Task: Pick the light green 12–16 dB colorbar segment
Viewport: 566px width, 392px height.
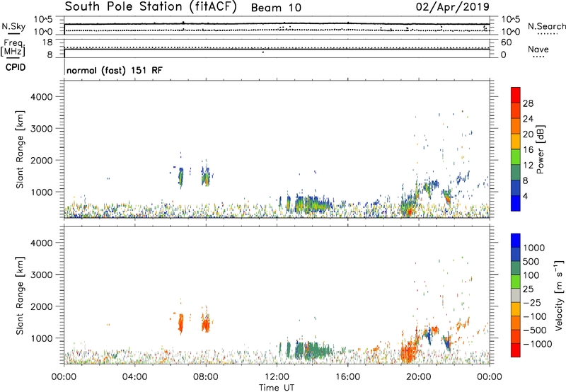Action: (x=516, y=156)
